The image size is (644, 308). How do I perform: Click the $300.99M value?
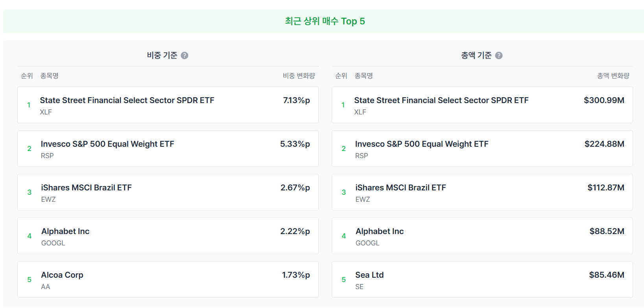(604, 100)
